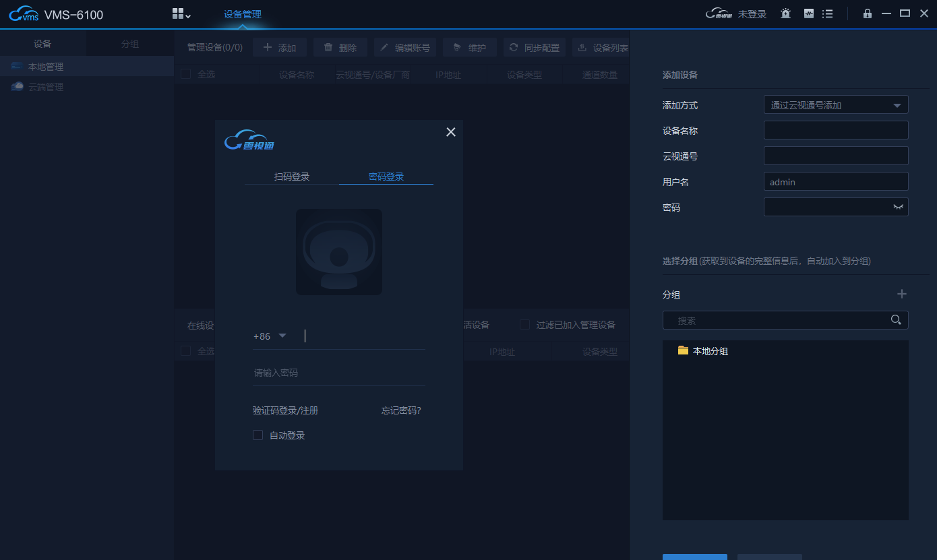Viewport: 937px width, 560px height.
Task: Click the 编辑账号 pencil button
Action: (x=405, y=47)
